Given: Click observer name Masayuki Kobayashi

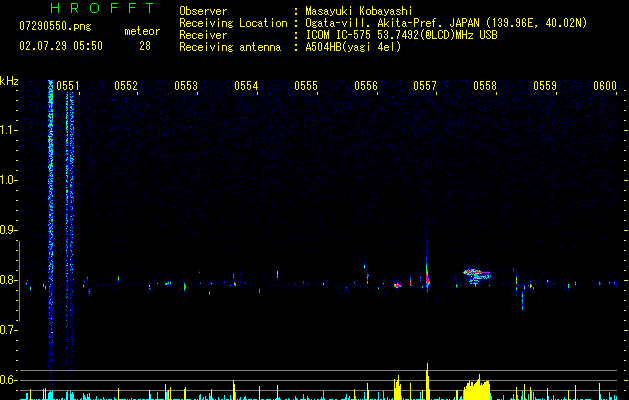Looking at the screenshot, I should click(359, 11).
